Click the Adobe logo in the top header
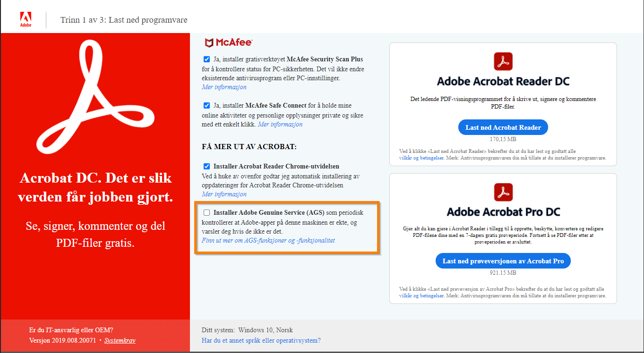The image size is (644, 353). coord(26,19)
